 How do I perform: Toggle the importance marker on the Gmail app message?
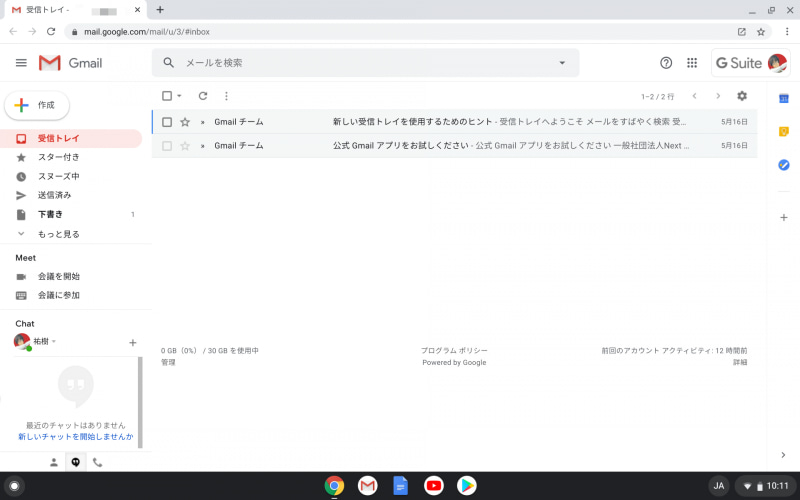203,146
